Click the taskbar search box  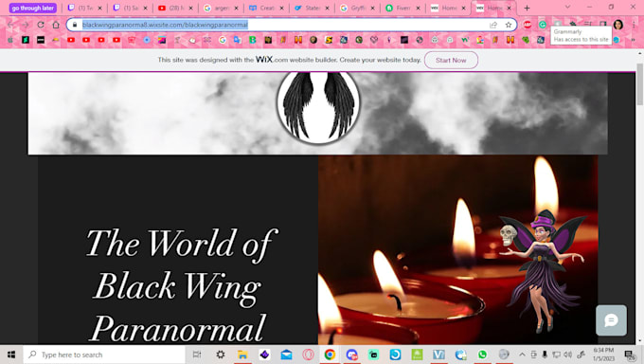tap(104, 355)
